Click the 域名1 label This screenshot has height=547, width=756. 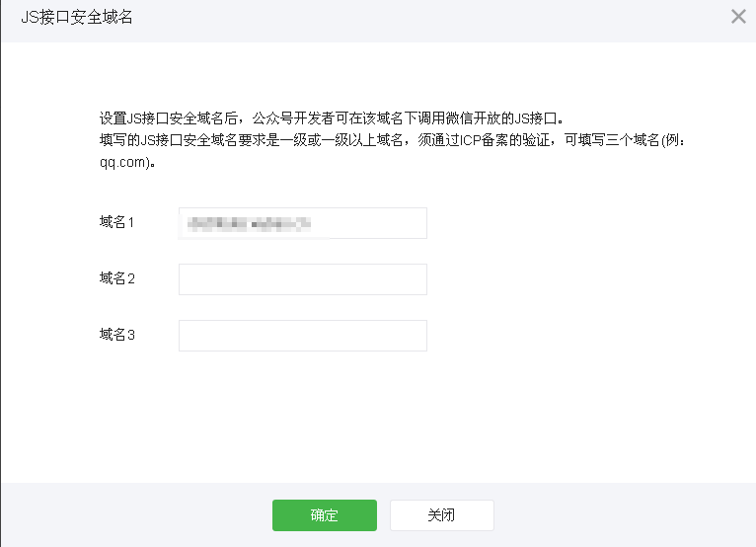[x=116, y=223]
